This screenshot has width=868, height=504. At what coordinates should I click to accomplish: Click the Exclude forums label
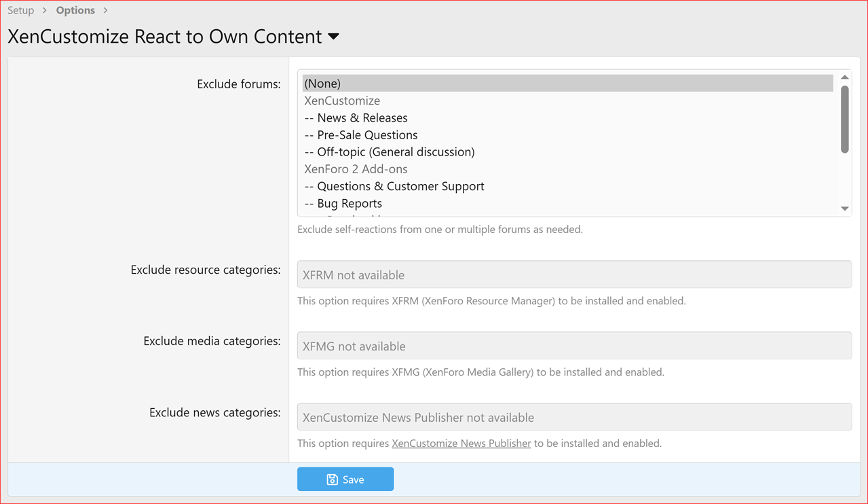coord(239,84)
